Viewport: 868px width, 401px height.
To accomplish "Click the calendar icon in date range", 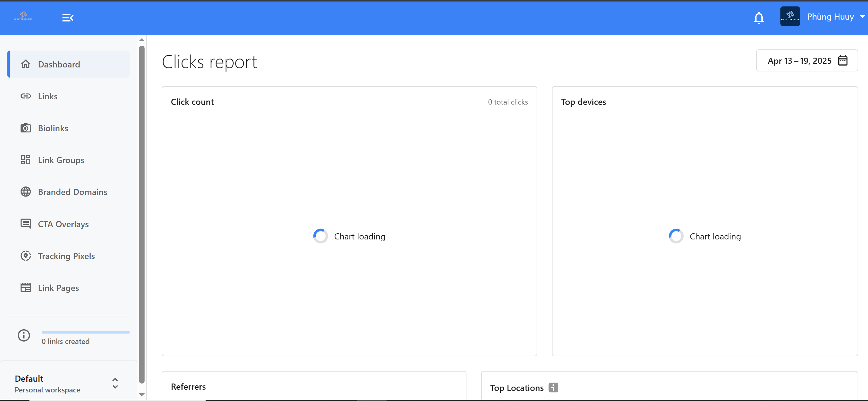I will 842,61.
